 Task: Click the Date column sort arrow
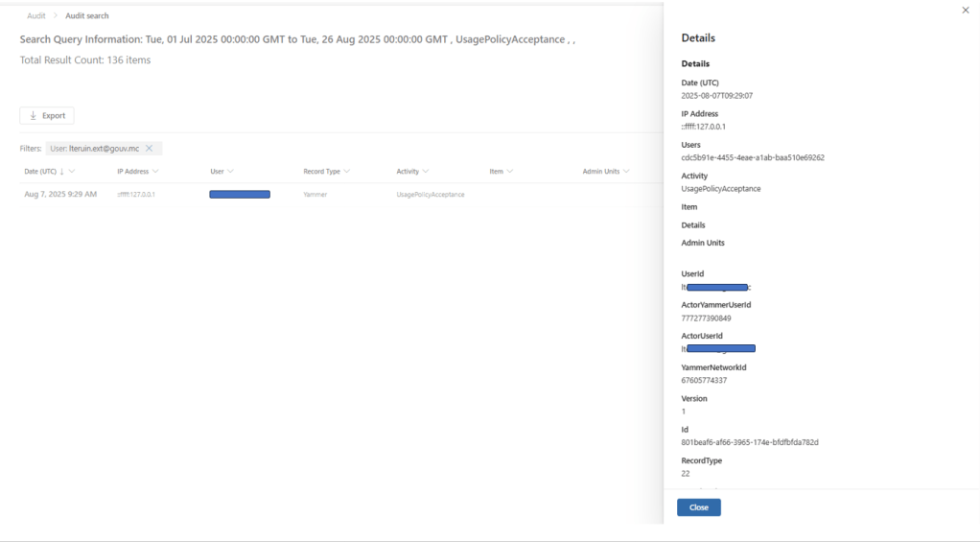coord(62,172)
